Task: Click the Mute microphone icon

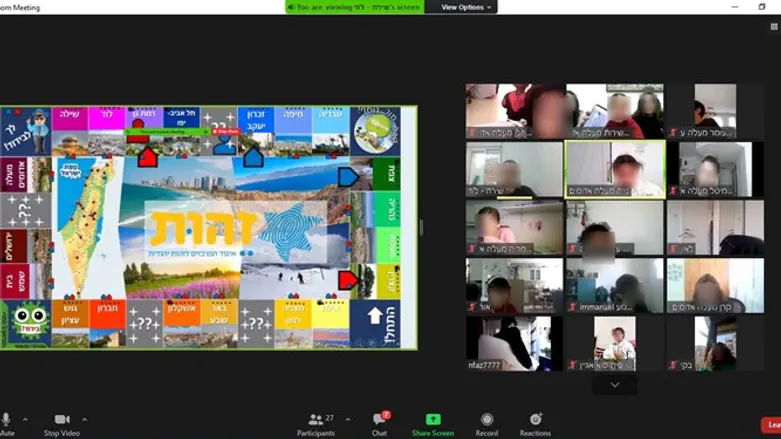Action: click(x=5, y=419)
